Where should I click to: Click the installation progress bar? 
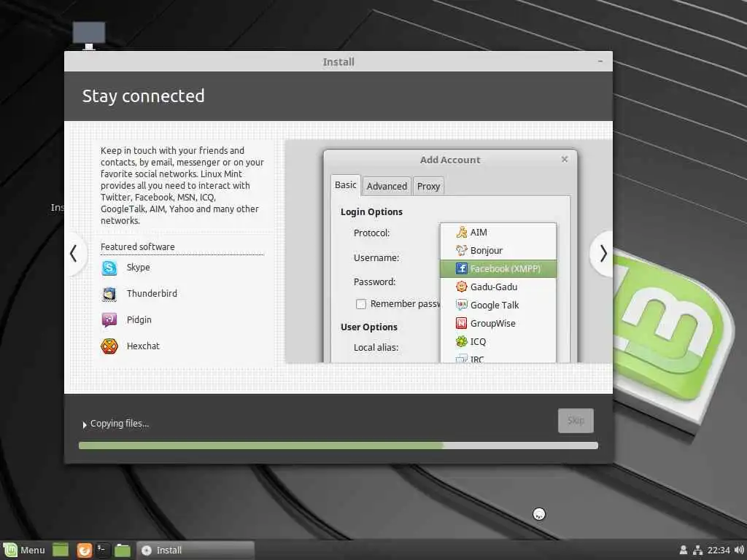pos(338,446)
